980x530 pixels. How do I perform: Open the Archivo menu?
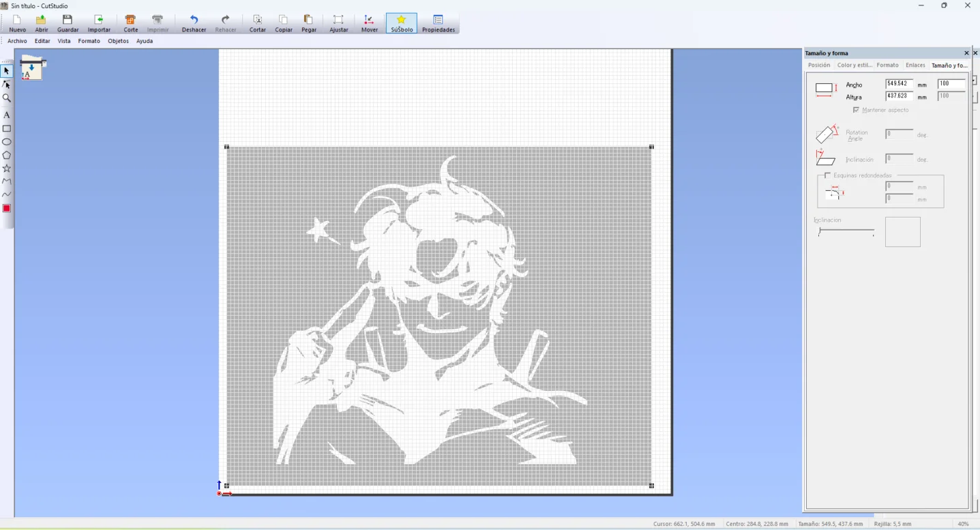17,41
